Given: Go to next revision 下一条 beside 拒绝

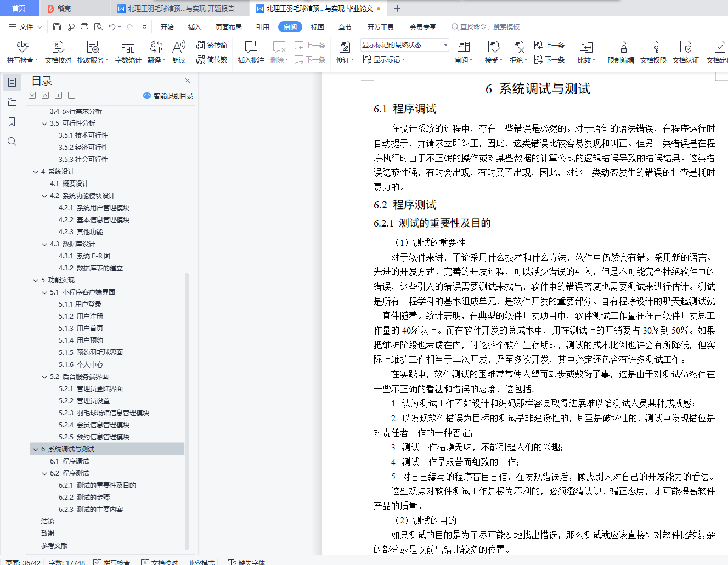Looking at the screenshot, I should [549, 59].
